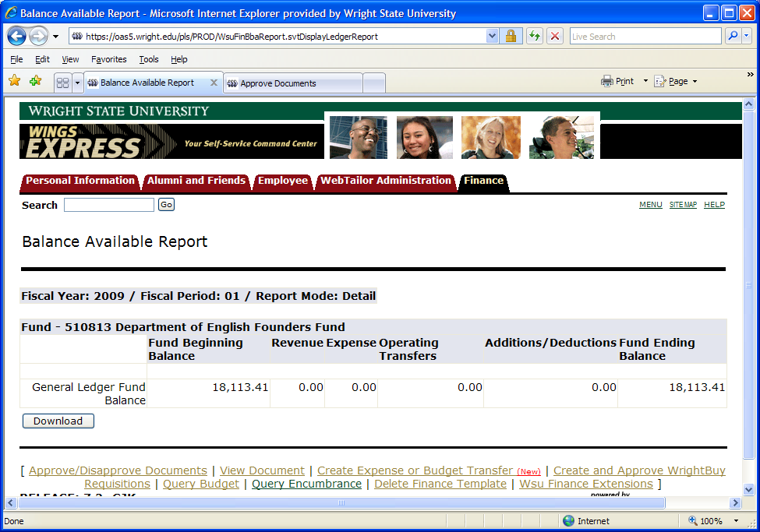
Task: Open the Favorites menu
Action: 108,59
